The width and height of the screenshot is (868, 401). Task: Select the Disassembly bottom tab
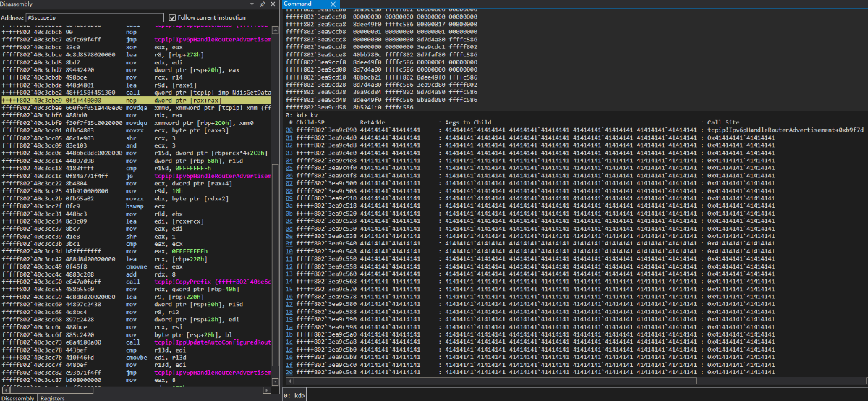click(16, 397)
